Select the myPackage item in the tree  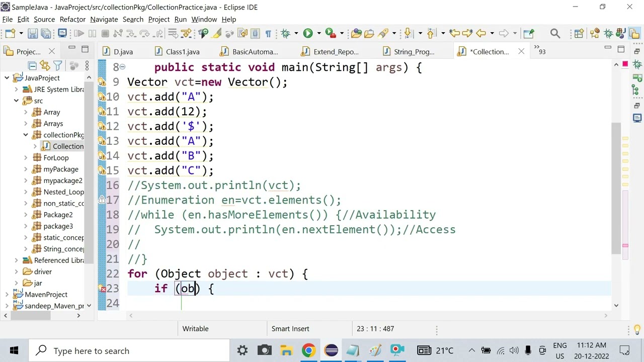61,169
